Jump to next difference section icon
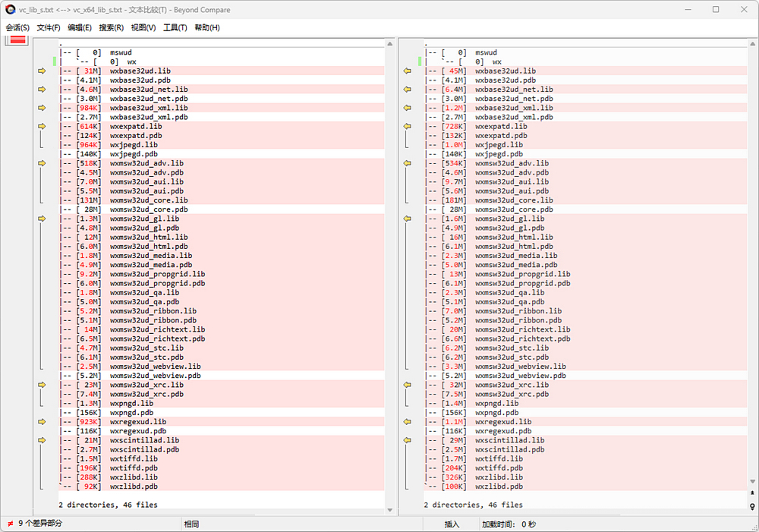Viewport: 759px width, 532px height. tap(752, 506)
